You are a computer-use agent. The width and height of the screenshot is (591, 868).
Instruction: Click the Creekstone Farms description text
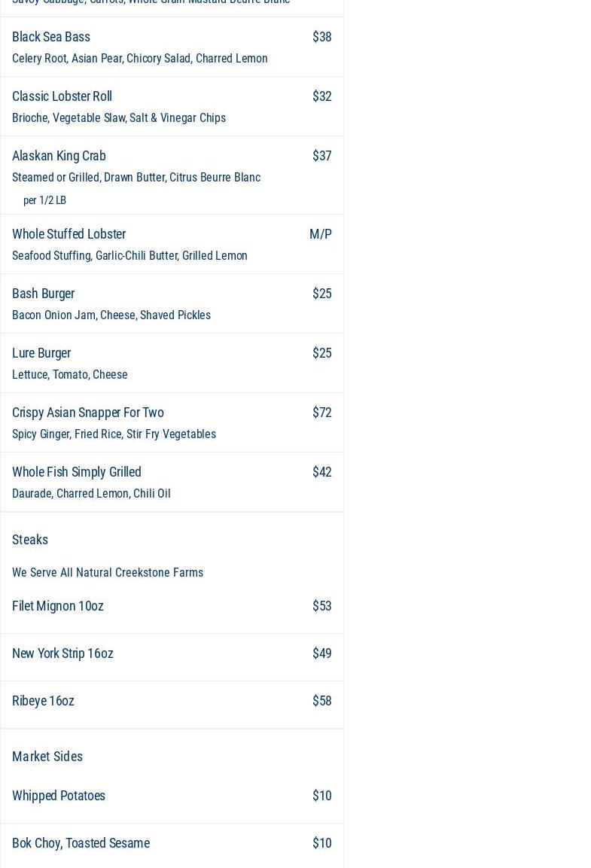[108, 573]
